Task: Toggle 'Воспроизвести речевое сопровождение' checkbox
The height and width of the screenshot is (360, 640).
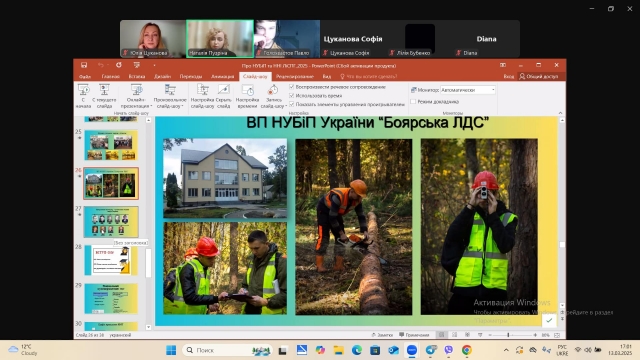Action: pos(291,87)
